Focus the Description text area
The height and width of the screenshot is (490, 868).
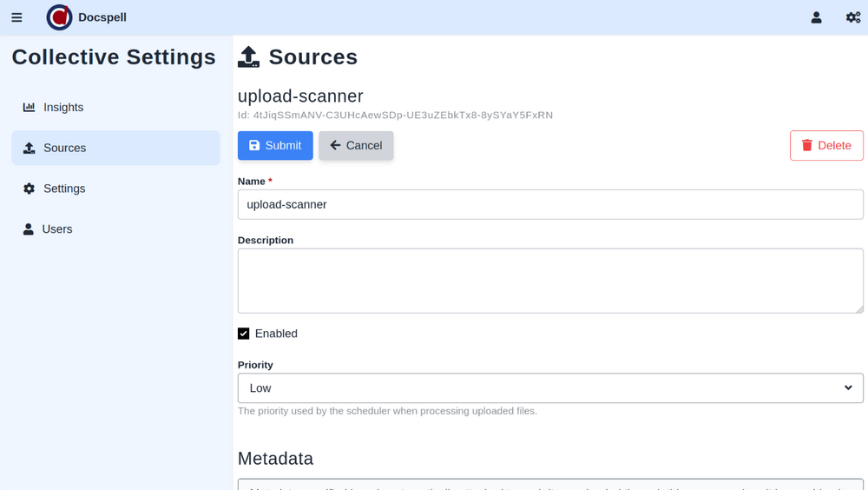[x=550, y=281]
